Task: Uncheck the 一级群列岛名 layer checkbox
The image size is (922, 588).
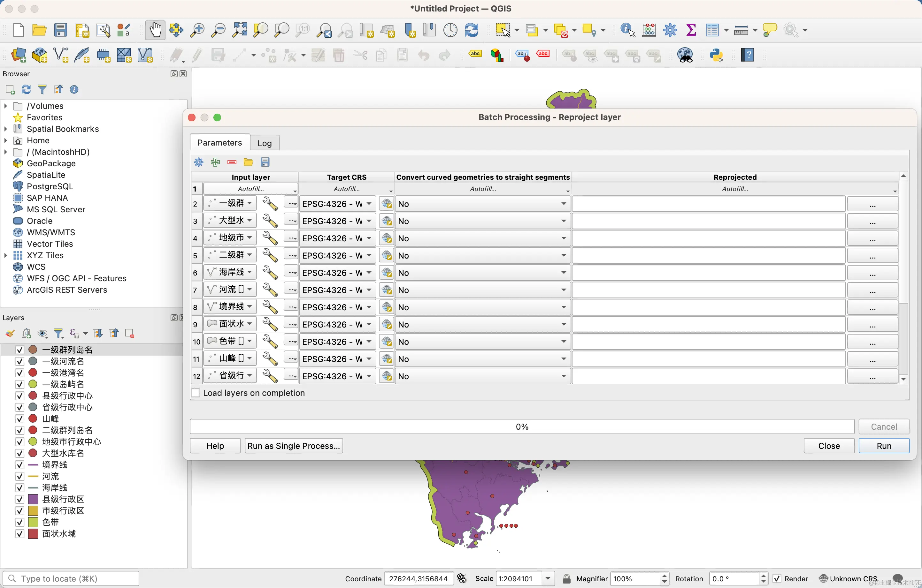Action: coord(19,350)
